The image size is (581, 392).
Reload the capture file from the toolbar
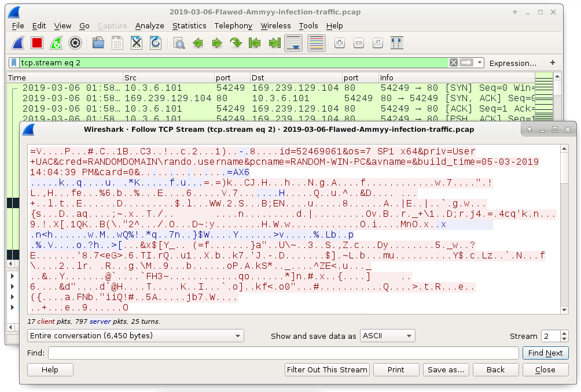point(156,43)
